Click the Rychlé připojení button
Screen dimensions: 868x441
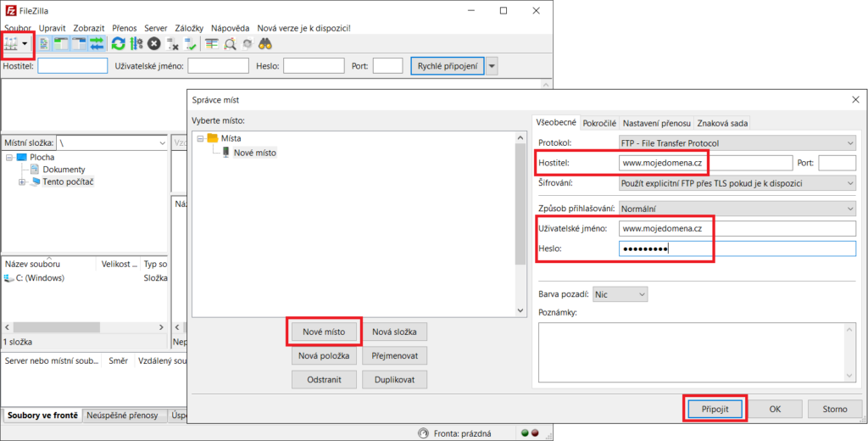[x=448, y=66]
